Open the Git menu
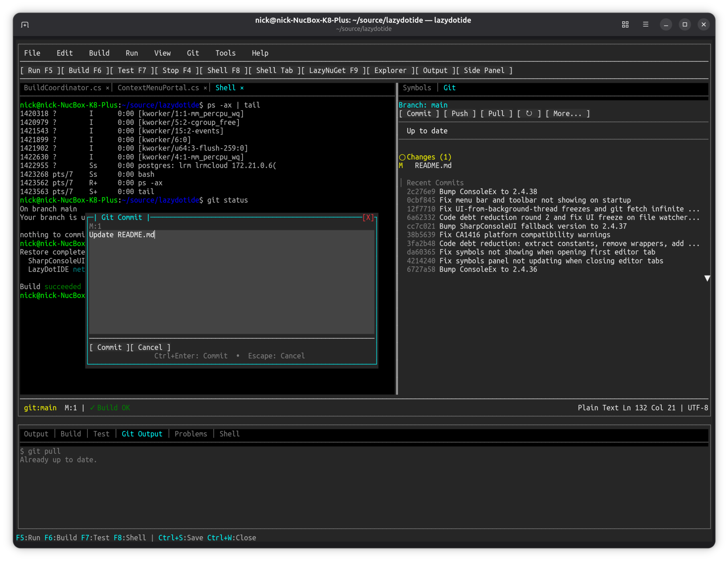This screenshot has height=561, width=728. pyautogui.click(x=193, y=53)
